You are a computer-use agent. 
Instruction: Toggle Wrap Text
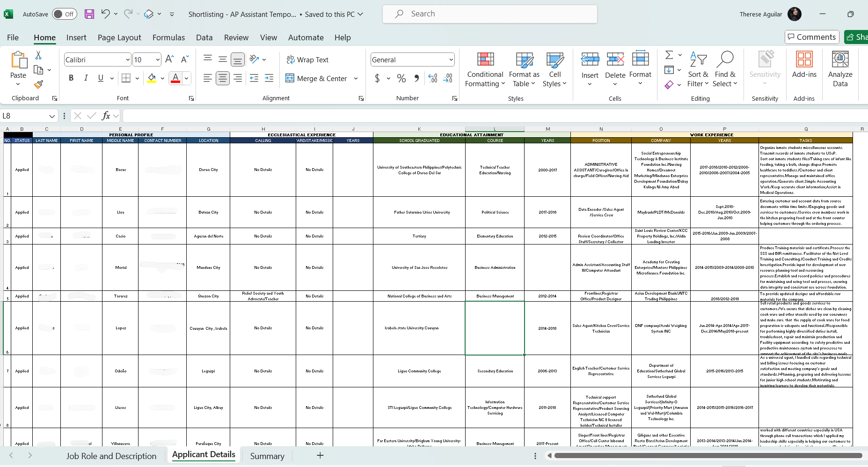[307, 59]
